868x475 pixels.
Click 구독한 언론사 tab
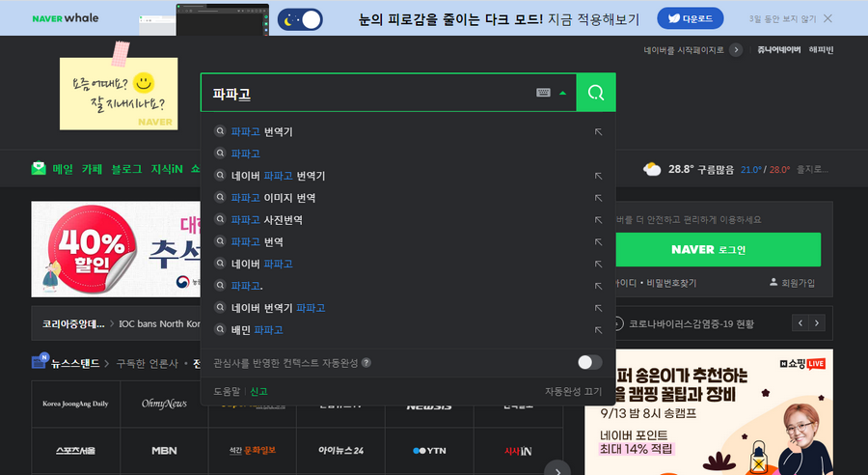(147, 364)
